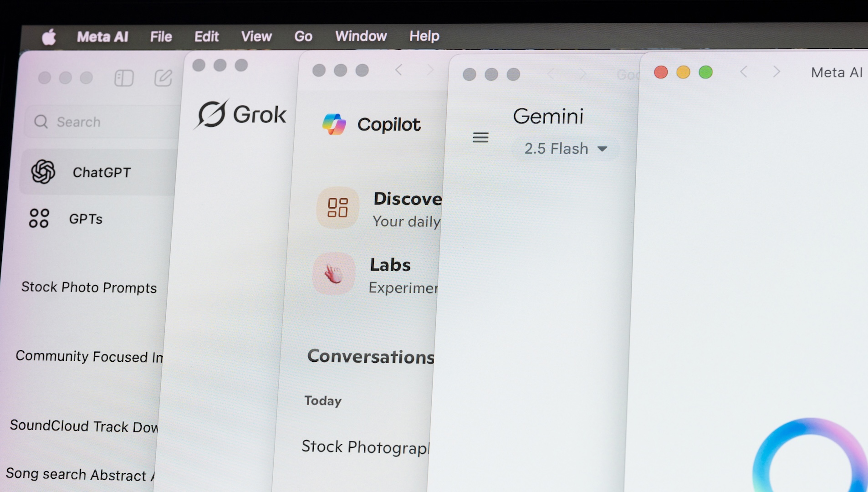Open the SoundCloud Track chat
Image resolution: width=868 pixels, height=492 pixels.
pos(84,426)
